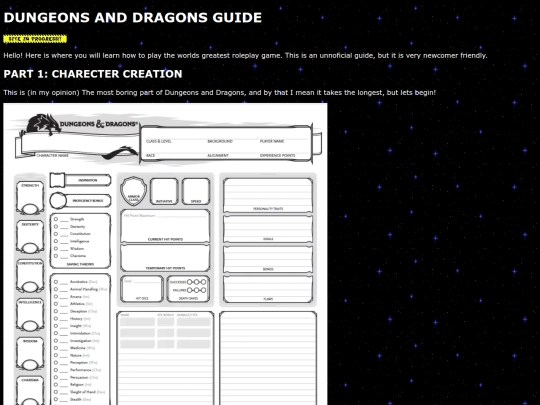Screen dimensions: 540x405
Task: Check the Charisma saving throw circle
Action: [56, 256]
